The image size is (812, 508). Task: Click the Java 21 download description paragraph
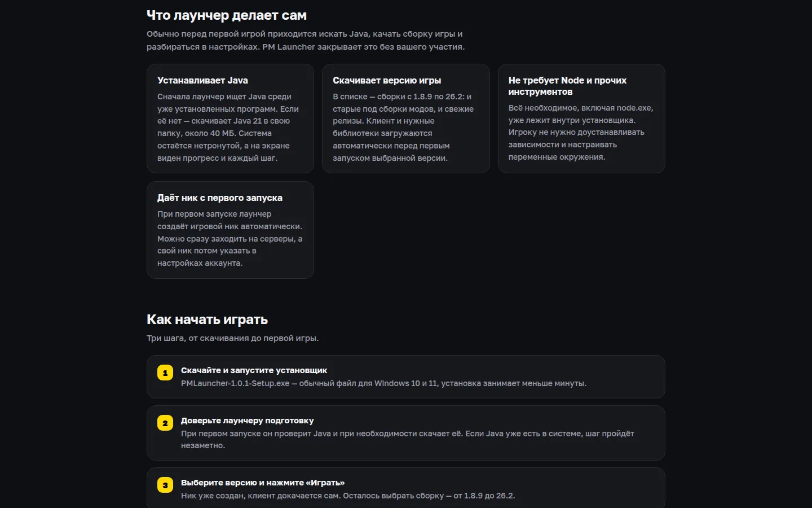pos(228,127)
